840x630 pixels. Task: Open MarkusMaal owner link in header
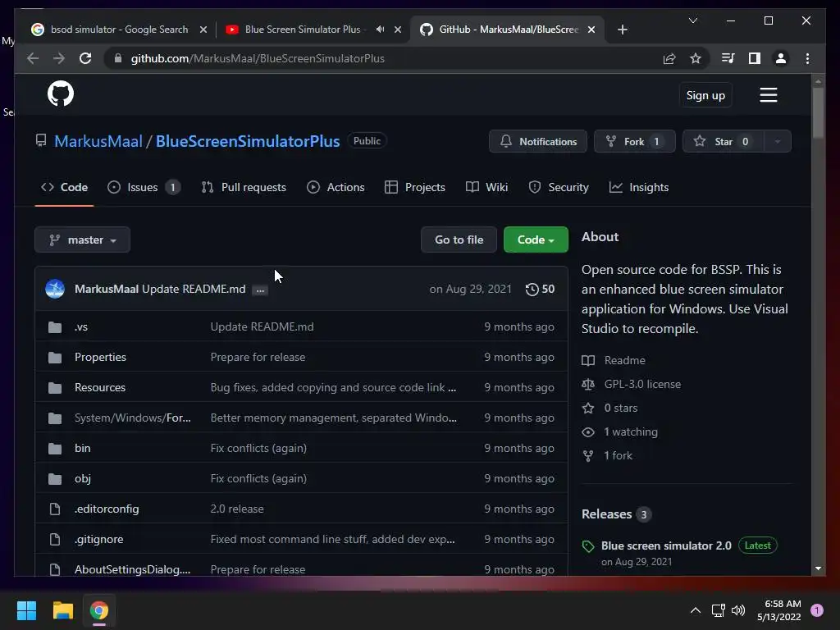tap(98, 141)
